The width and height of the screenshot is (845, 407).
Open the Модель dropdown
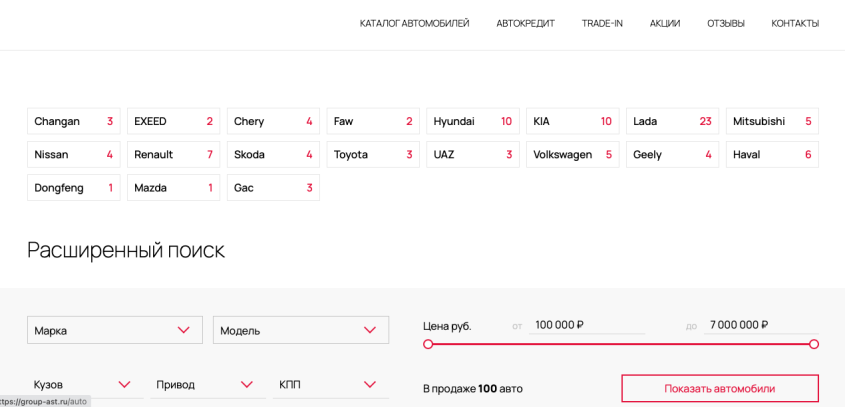pyautogui.click(x=301, y=330)
